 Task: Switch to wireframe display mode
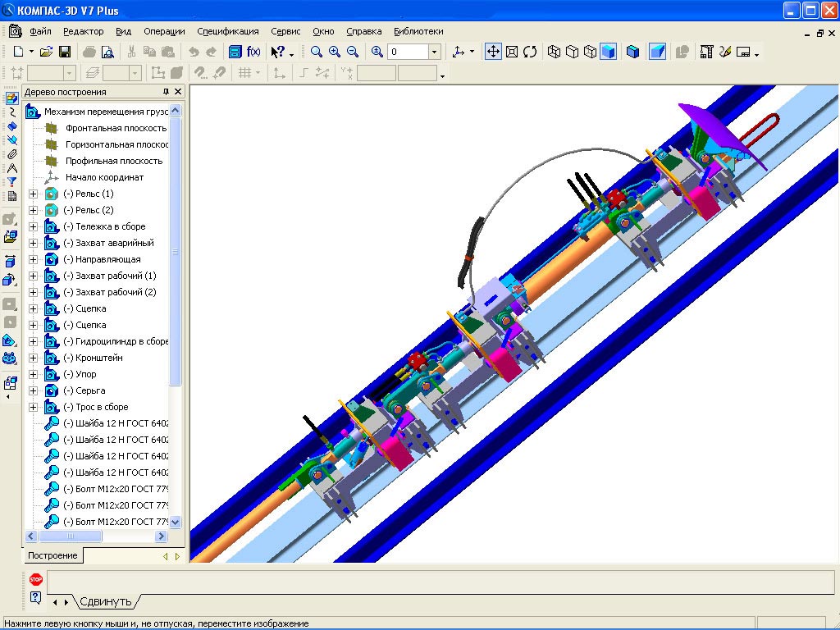[x=554, y=52]
